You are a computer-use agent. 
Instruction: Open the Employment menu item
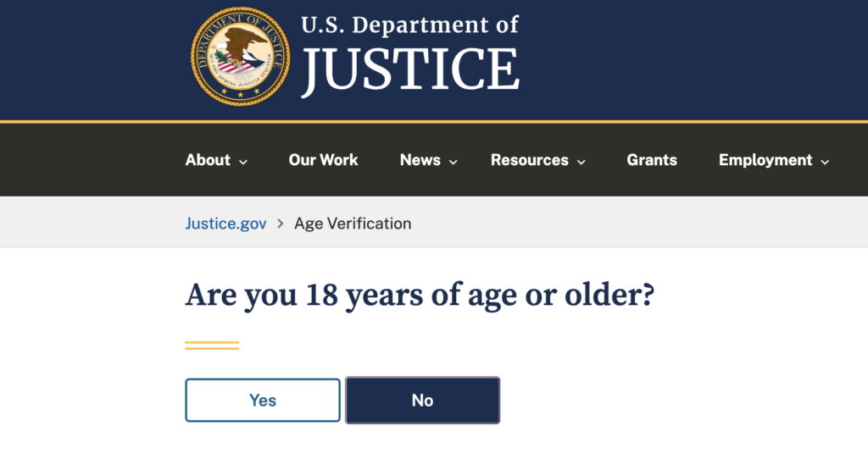click(x=765, y=160)
